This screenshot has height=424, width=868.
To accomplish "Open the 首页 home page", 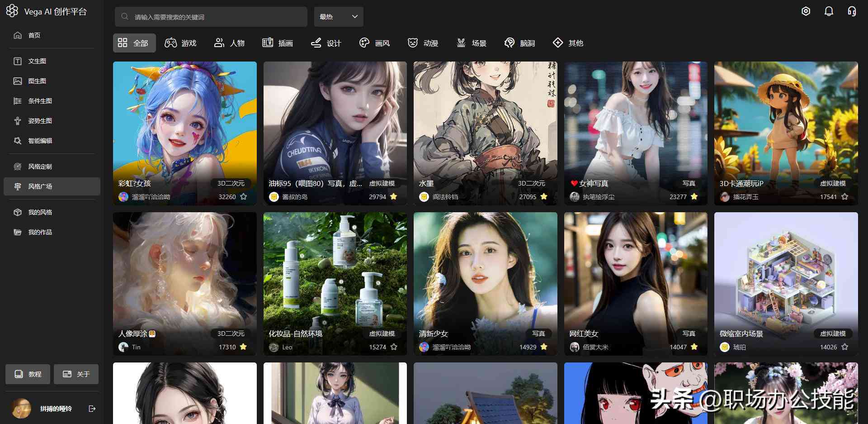I will [52, 35].
